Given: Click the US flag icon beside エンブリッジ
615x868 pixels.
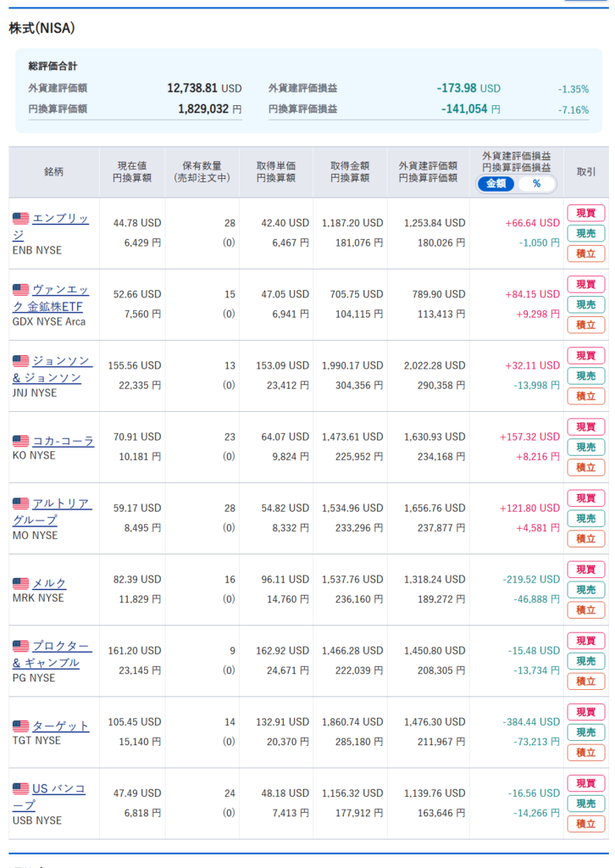Looking at the screenshot, I should click(x=20, y=219).
